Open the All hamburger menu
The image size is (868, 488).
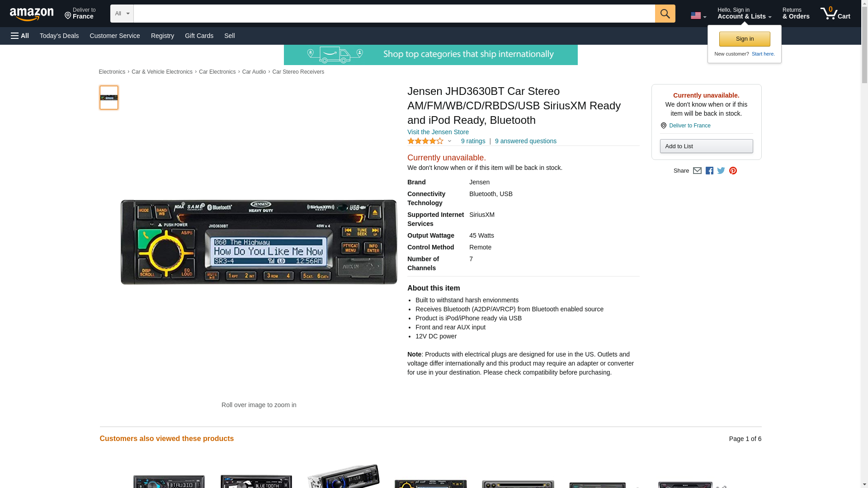pos(20,36)
